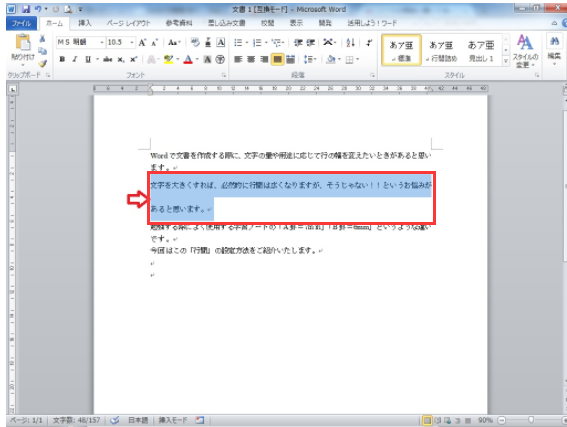This screenshot has height=427, width=567.
Task: Click the Superscript x² icon
Action: [133, 59]
